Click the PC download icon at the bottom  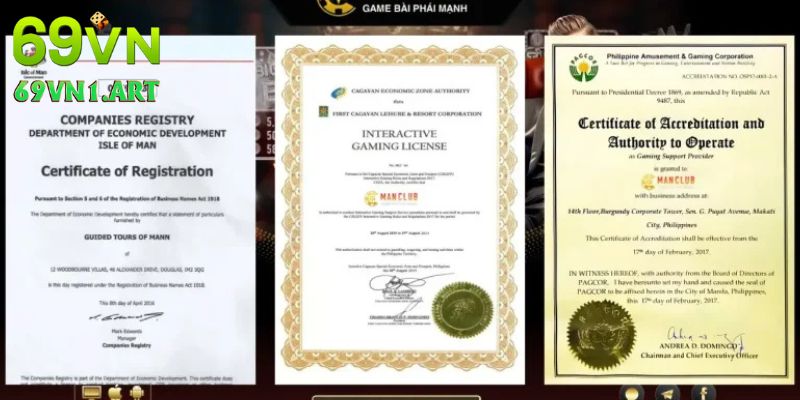[x=92, y=393]
